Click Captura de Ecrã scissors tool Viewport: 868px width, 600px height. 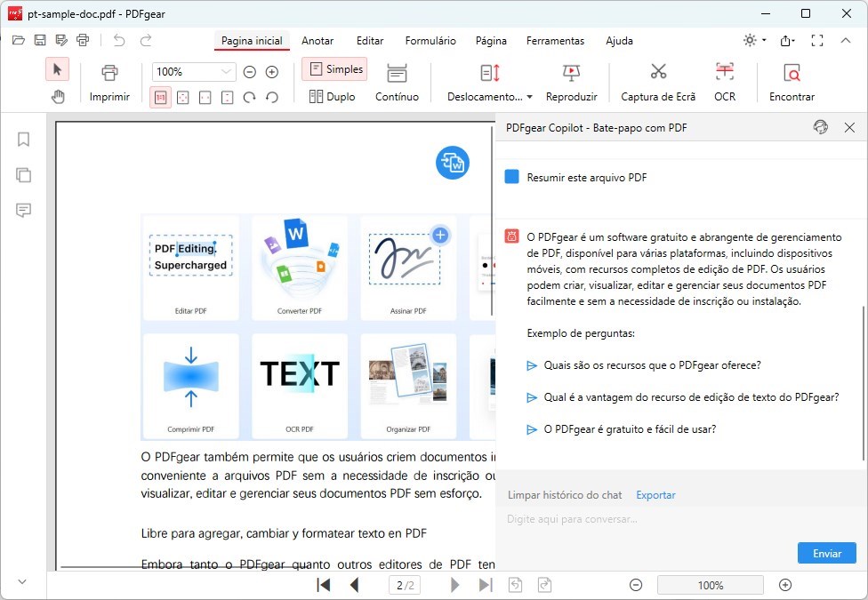point(658,83)
